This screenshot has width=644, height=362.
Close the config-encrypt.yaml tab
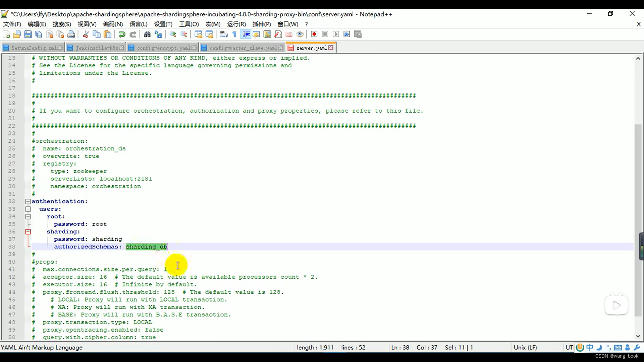click(194, 48)
